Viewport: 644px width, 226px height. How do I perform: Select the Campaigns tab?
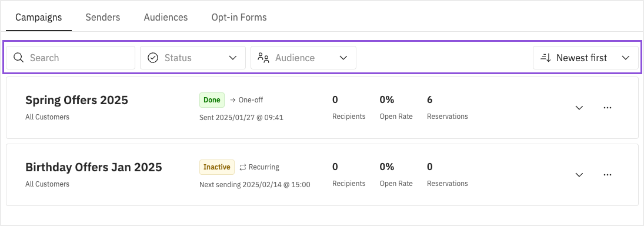pos(39,17)
